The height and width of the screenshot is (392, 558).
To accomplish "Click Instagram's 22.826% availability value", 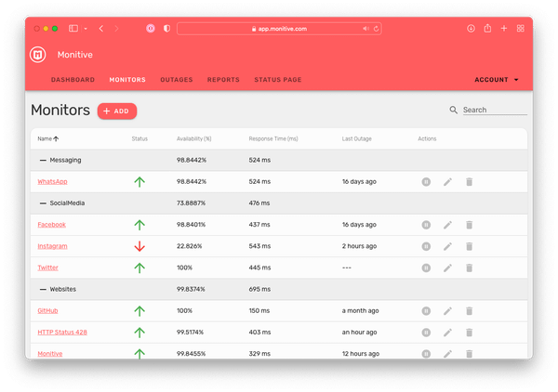I will tap(190, 246).
